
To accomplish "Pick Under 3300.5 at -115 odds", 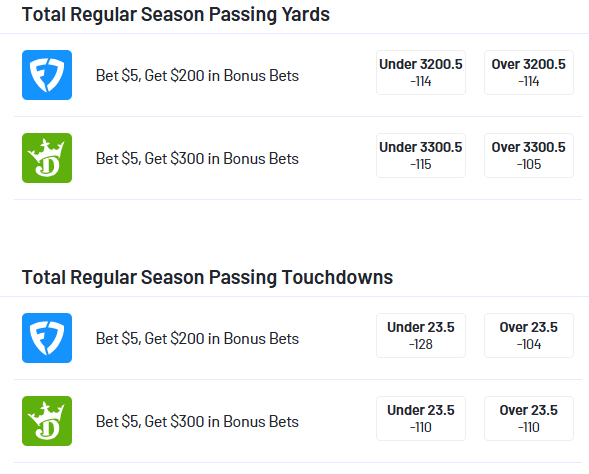I will coord(421,155).
